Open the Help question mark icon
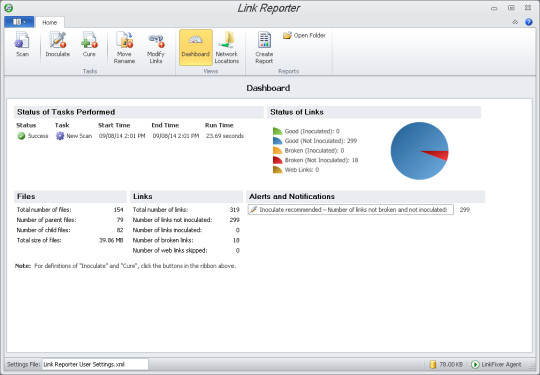 [529, 22]
